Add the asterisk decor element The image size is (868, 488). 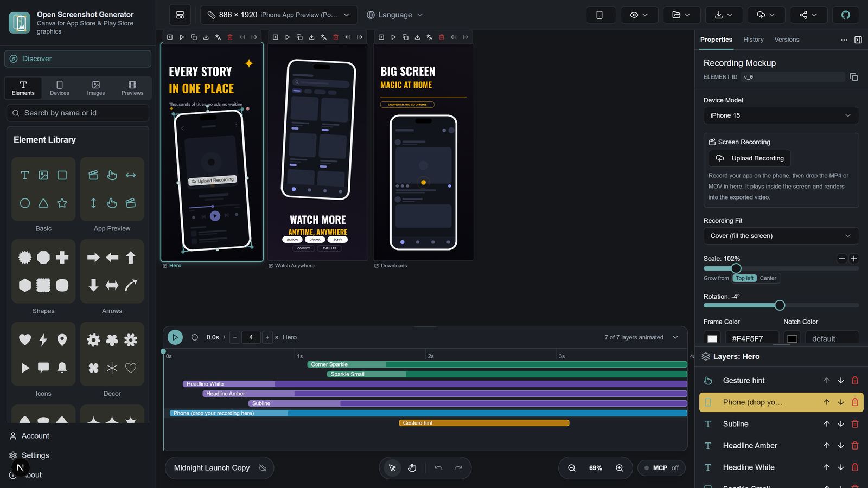[112, 368]
